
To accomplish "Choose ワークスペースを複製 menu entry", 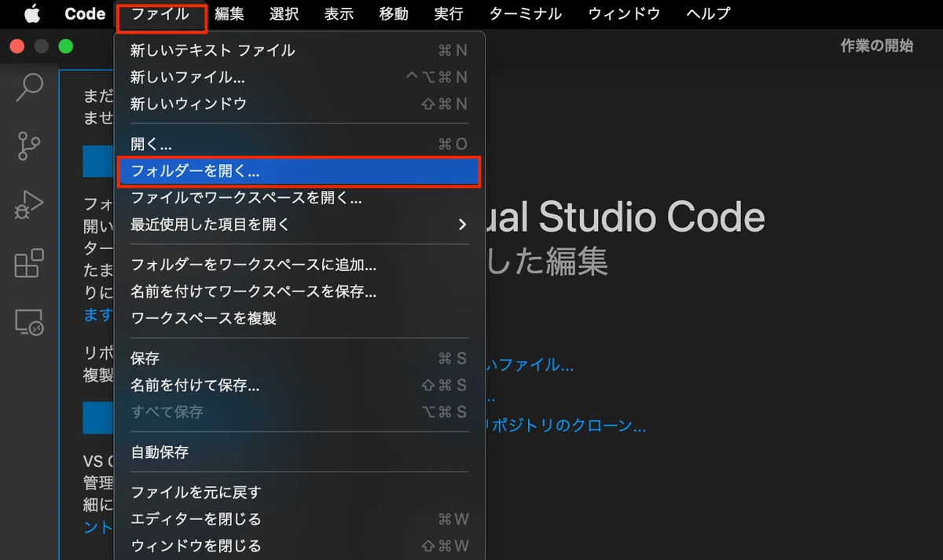I will click(299, 319).
